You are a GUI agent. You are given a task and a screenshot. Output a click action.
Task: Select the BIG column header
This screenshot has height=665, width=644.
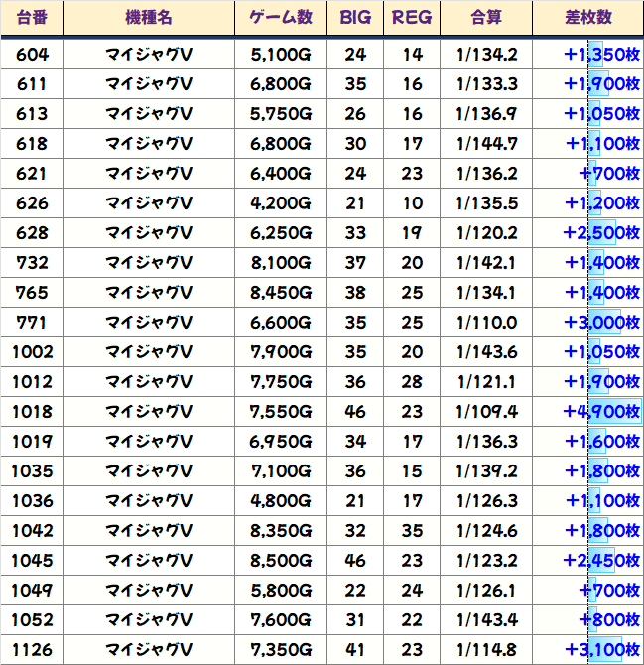(355, 18)
